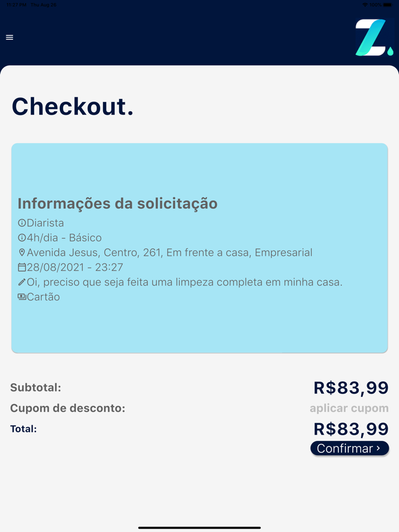Tap the Cartão payment method label
This screenshot has width=399, height=532.
click(43, 297)
